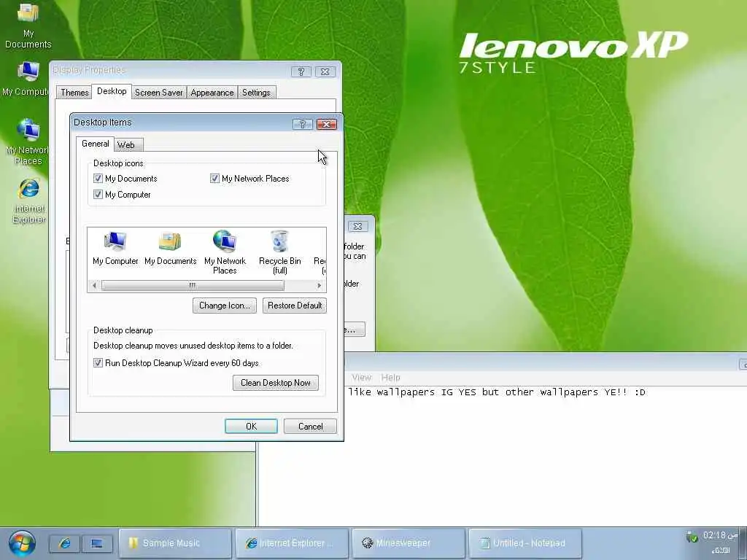
Task: Launch Internet Explorer quick launch icon
Action: (64, 543)
